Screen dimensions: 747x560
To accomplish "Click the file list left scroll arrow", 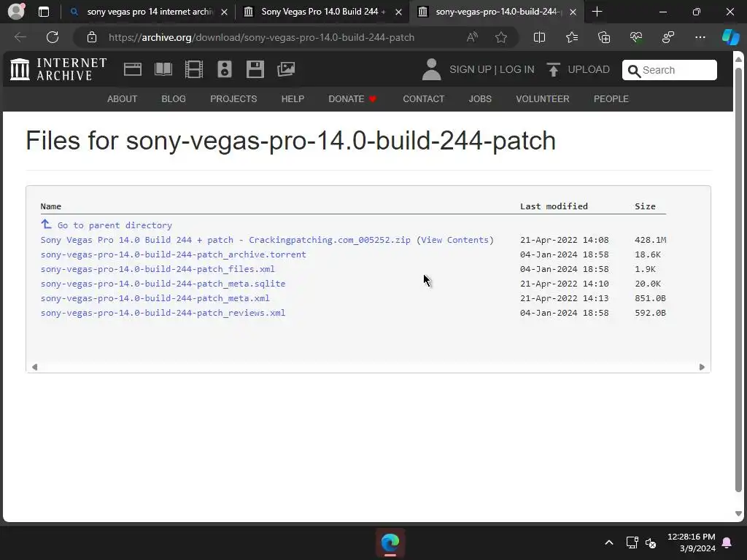I will [34, 367].
